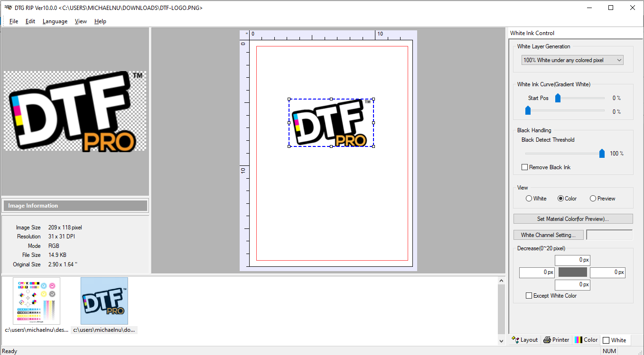Click the gray swatch in Decrease group

(x=572, y=273)
